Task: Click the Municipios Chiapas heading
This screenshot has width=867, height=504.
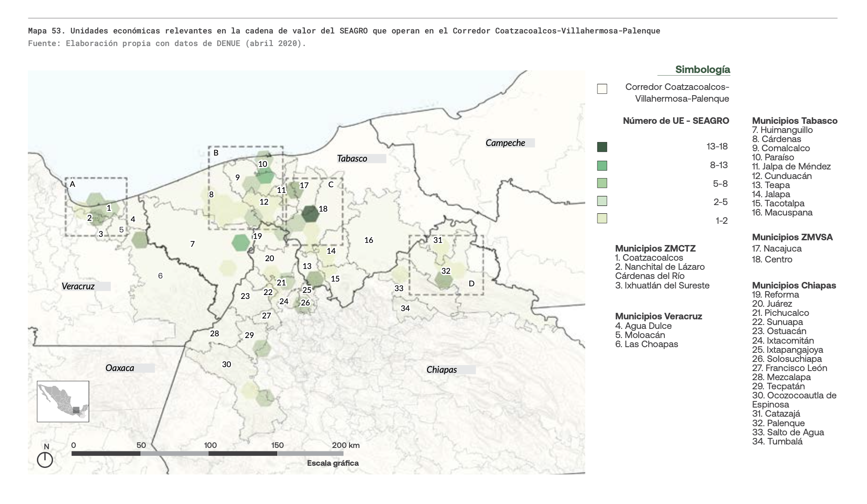Action: pyautogui.click(x=794, y=285)
